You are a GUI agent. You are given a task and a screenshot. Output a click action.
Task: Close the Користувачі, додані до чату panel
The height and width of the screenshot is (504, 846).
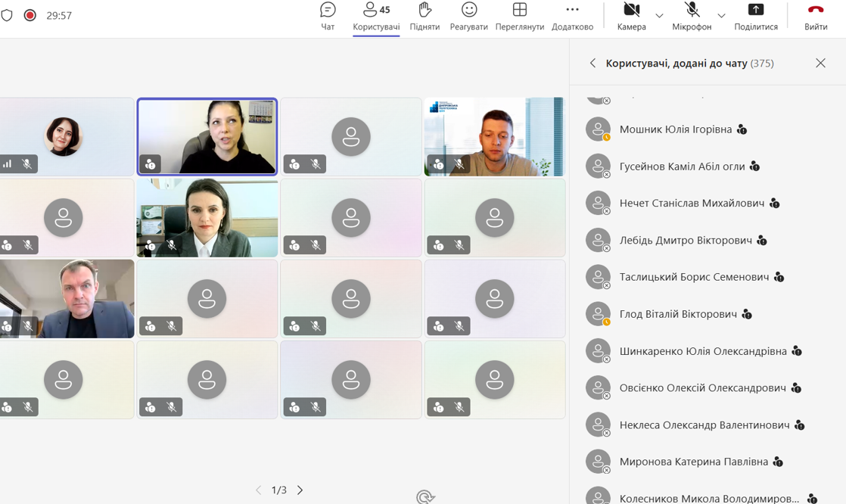click(x=820, y=64)
